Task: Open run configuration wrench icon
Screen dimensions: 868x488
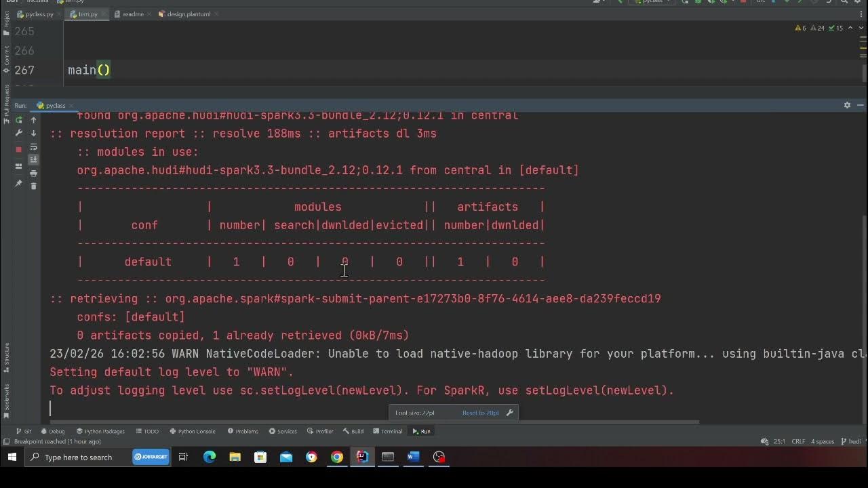Action: 19,134
